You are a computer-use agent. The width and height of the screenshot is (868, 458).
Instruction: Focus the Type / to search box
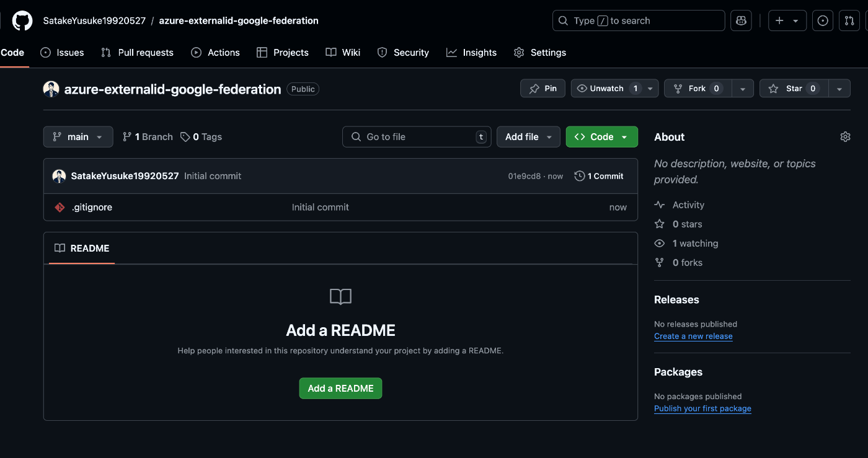(x=639, y=20)
